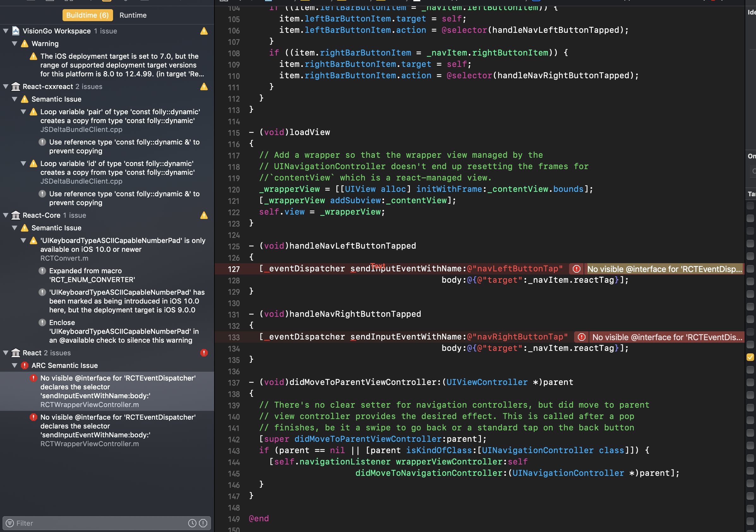Click the building icon next to React-Core
The width and height of the screenshot is (756, 532).
pos(15,216)
